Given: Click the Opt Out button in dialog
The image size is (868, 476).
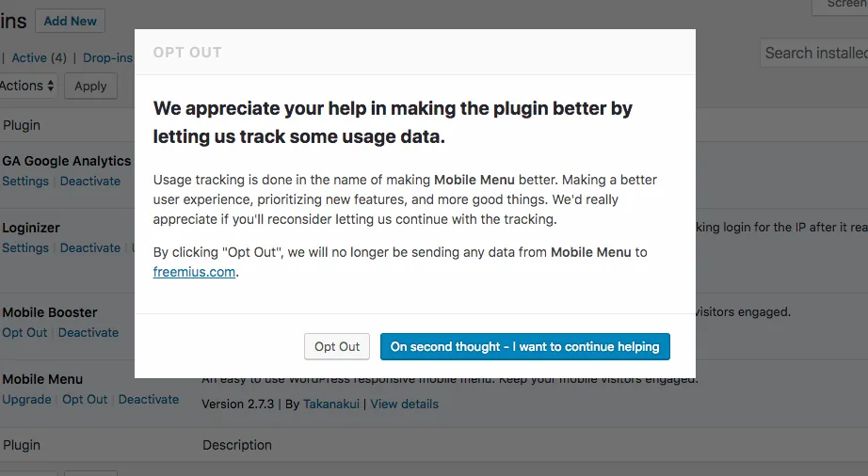Looking at the screenshot, I should click(337, 346).
